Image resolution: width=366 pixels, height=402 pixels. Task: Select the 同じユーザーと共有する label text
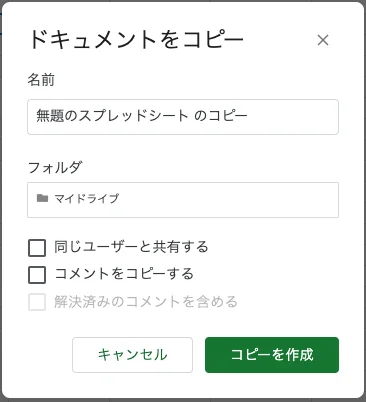(131, 247)
